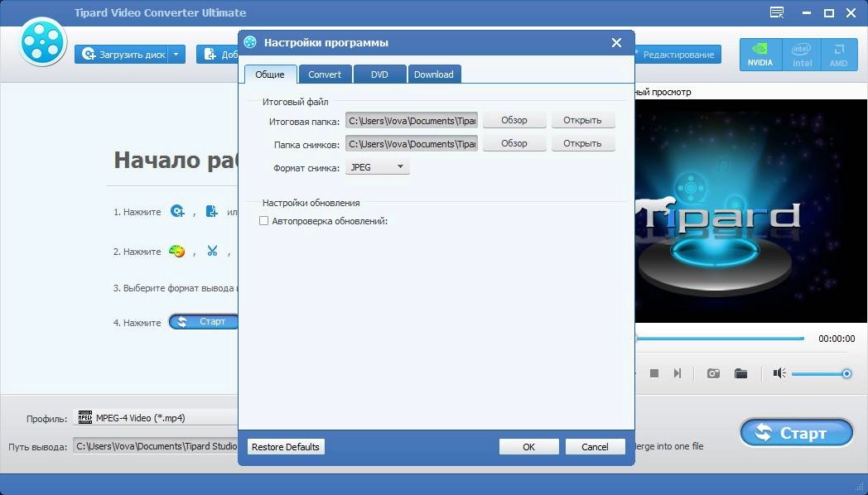Toggle AMD acceleration
The width and height of the screenshot is (868, 495).
(838, 55)
